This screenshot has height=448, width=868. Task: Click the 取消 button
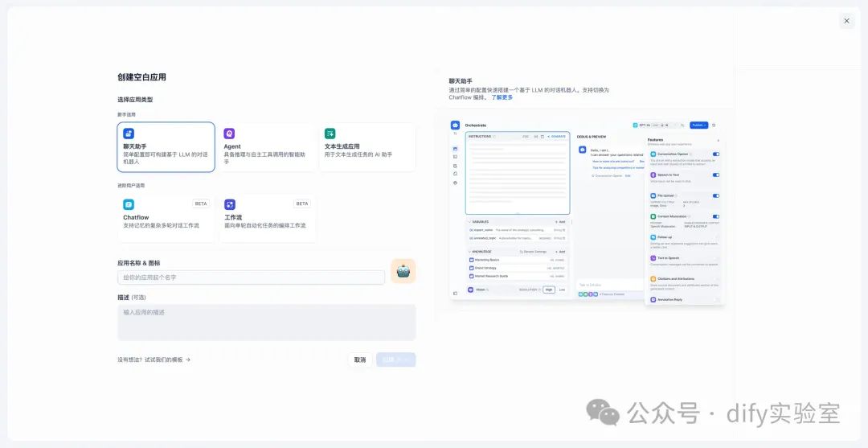[x=360, y=360]
